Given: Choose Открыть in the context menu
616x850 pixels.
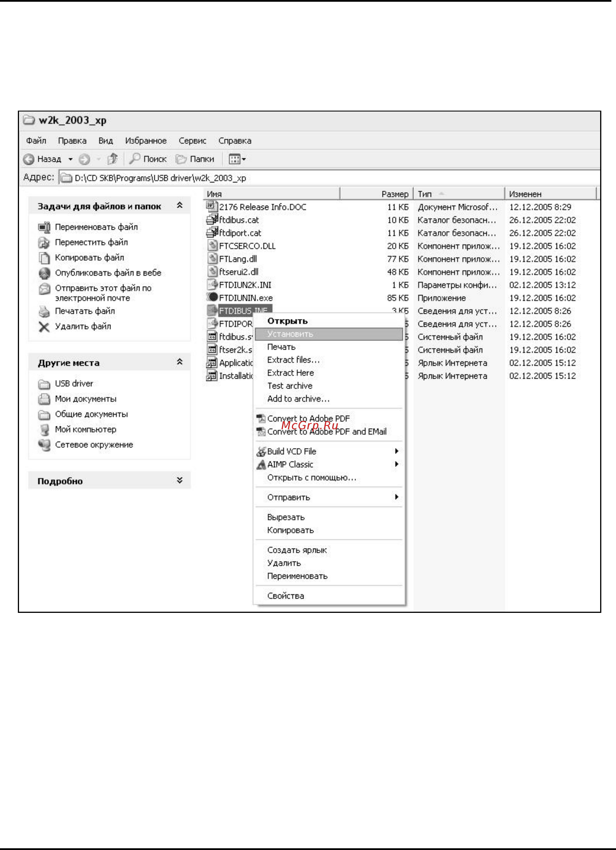Looking at the screenshot, I should point(329,321).
